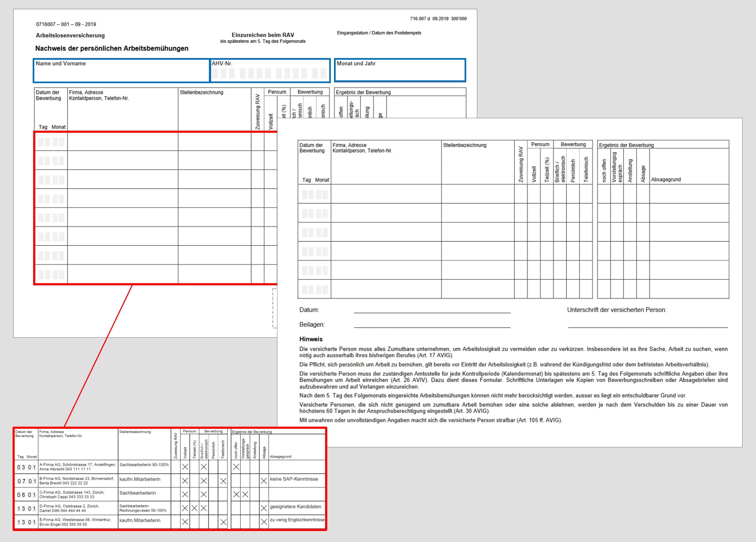The width and height of the screenshot is (756, 542).
Task: Toggle Vorstellungsgespräch checkbox in C-Firma AG row
Action: tap(245, 494)
